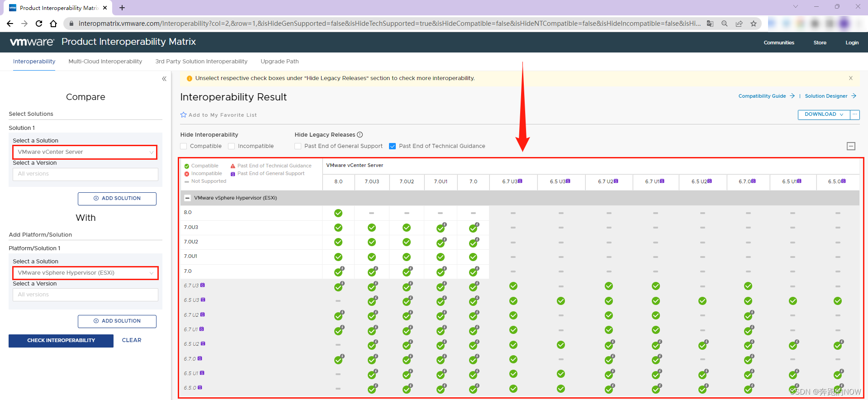Click the share page icon

point(739,24)
